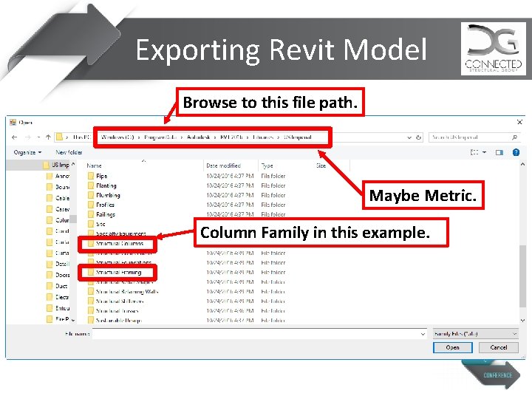Create a New folder
Viewport: 532px width, 399px height.
69,152
